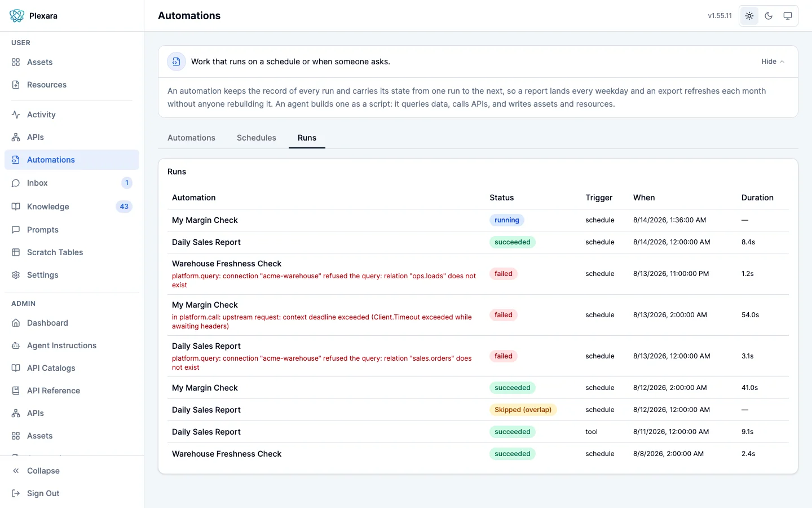Open the user APIs menu item
The width and height of the screenshot is (812, 508).
[x=72, y=137]
